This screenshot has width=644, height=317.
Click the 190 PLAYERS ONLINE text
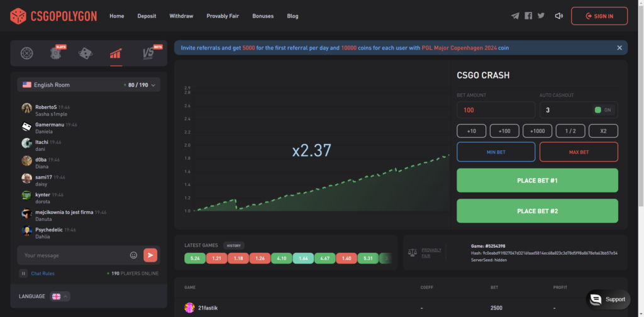point(135,274)
